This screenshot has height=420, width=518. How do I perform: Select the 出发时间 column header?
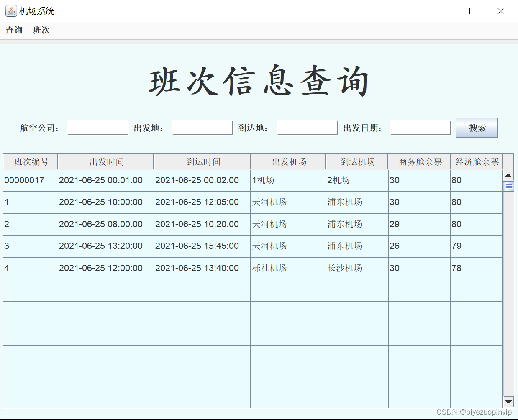pyautogui.click(x=105, y=161)
